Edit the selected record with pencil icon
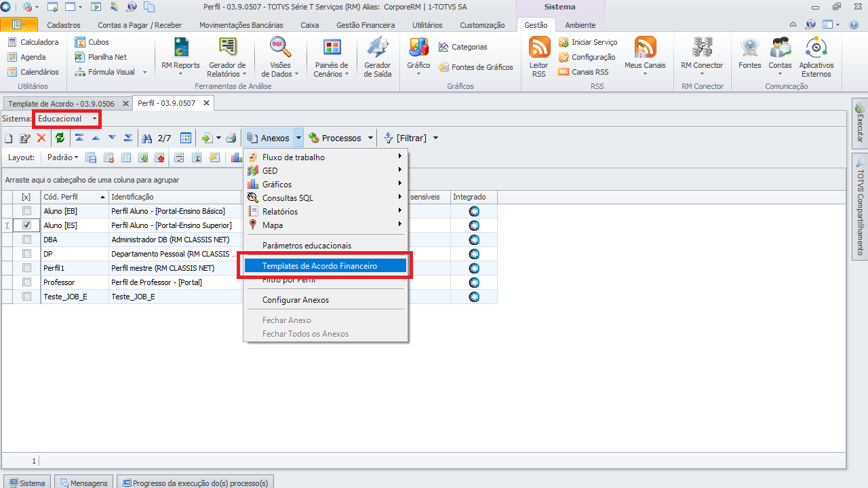 pos(25,138)
